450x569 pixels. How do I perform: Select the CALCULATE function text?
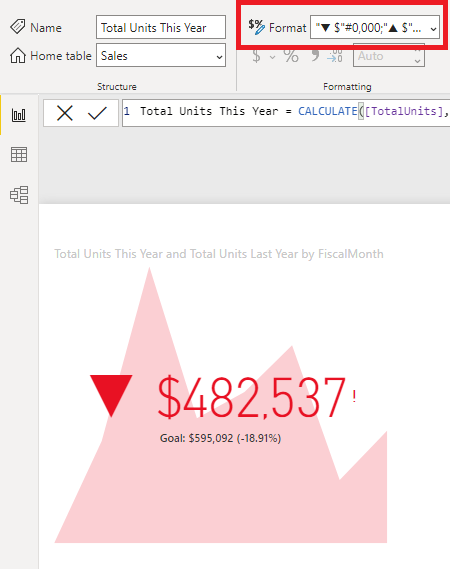pyautogui.click(x=328, y=111)
